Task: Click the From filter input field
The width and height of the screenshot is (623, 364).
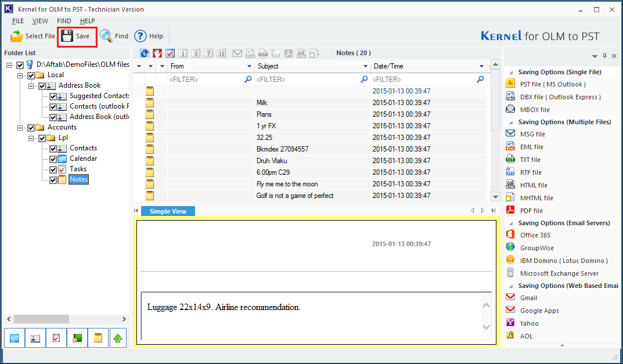Action: [x=211, y=80]
